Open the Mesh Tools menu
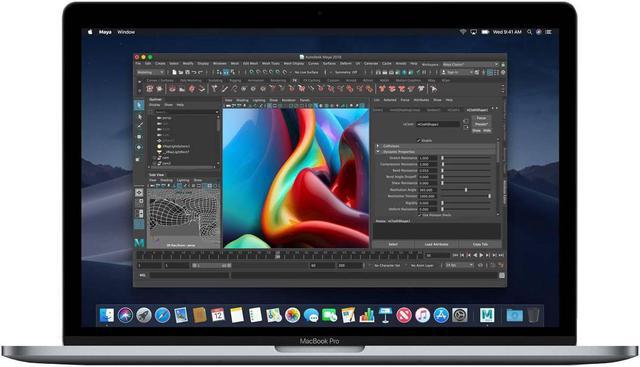The image size is (640, 367). 270,64
